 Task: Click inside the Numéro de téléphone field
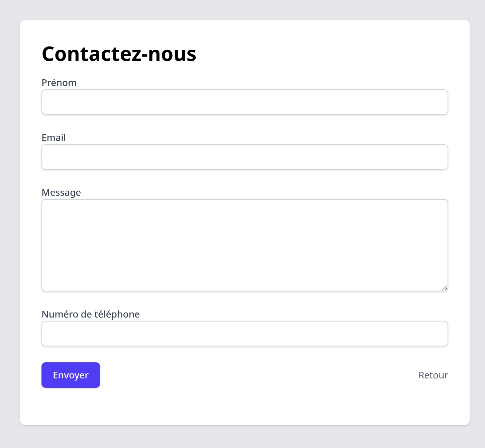245,333
